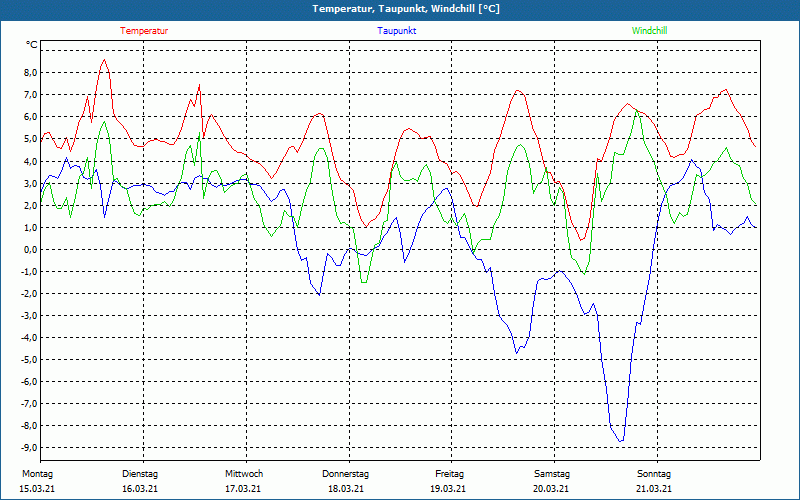Click the Freitag day label
This screenshot has width=800, height=500.
[449, 474]
